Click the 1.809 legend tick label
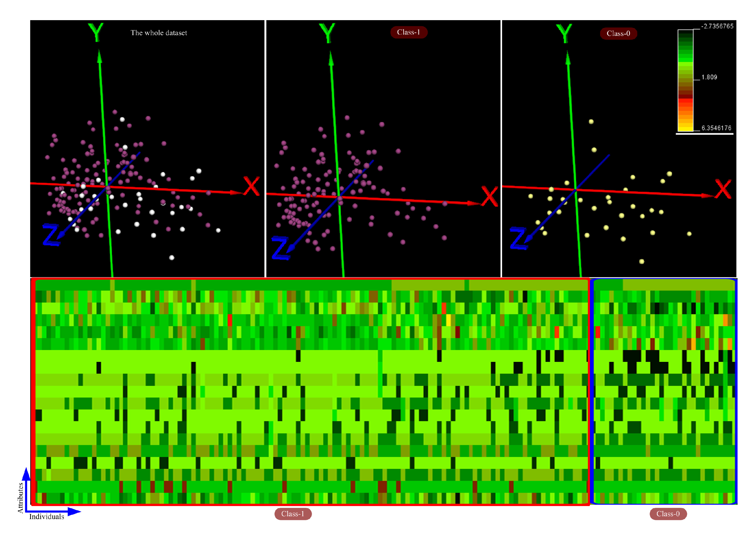The width and height of the screenshot is (756, 533). (709, 77)
